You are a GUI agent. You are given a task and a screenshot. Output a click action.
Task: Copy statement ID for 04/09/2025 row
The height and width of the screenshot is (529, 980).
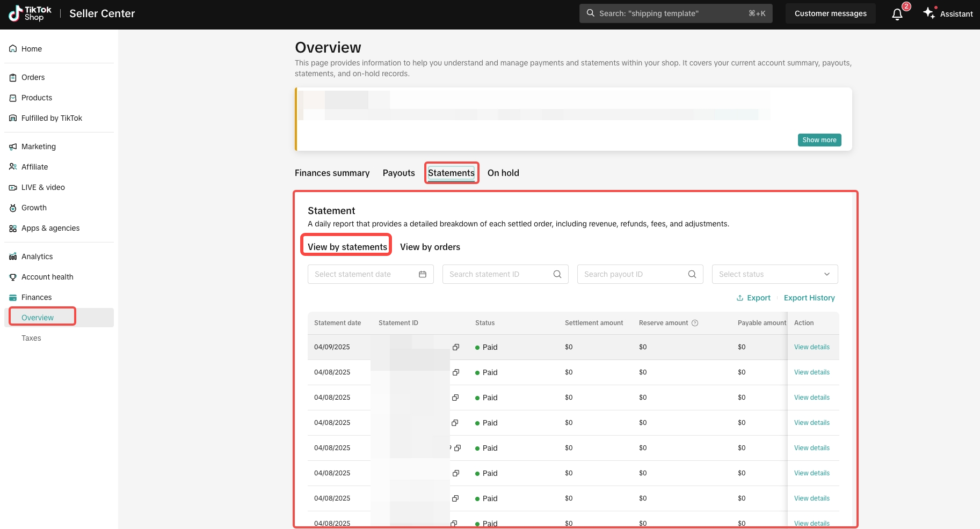click(x=456, y=347)
